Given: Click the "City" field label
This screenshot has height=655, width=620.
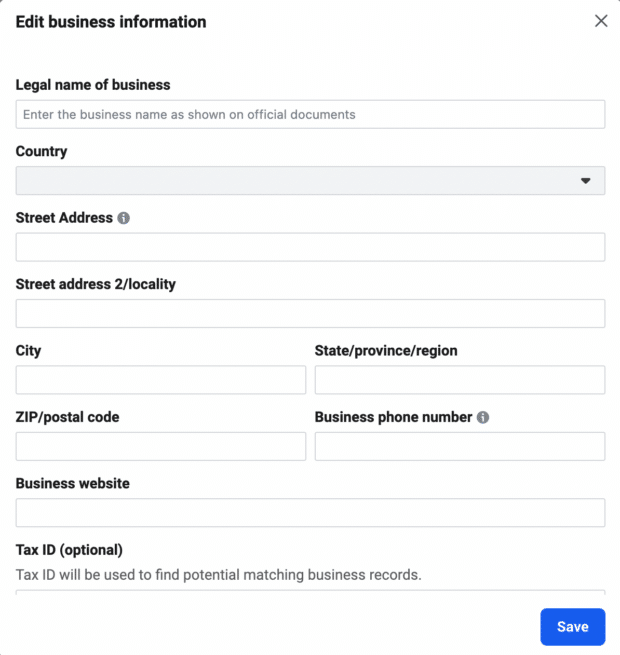Looking at the screenshot, I should (x=29, y=351).
